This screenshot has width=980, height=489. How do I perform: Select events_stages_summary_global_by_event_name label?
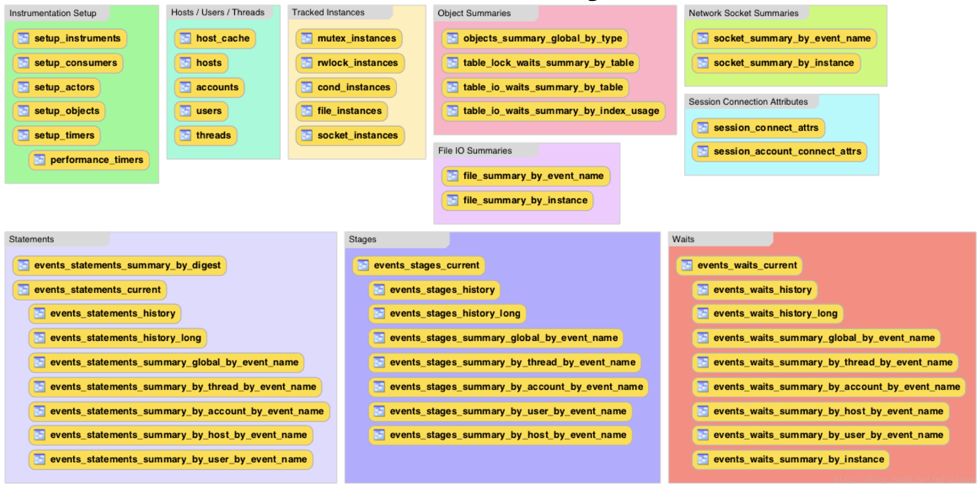(504, 338)
